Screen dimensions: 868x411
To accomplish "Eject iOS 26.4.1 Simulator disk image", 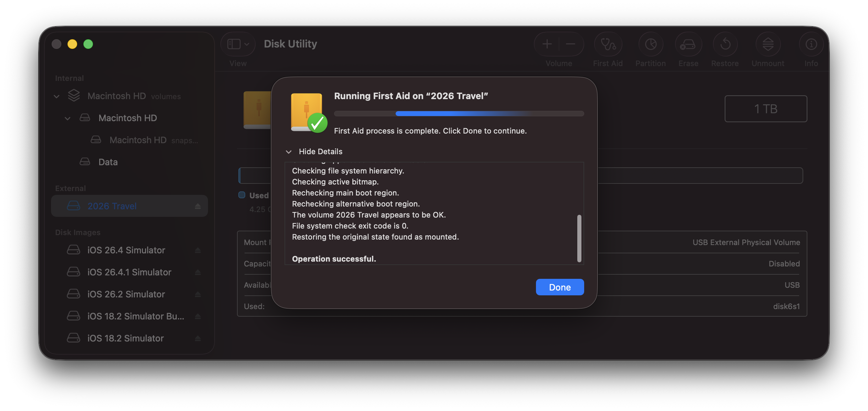I will tap(198, 272).
